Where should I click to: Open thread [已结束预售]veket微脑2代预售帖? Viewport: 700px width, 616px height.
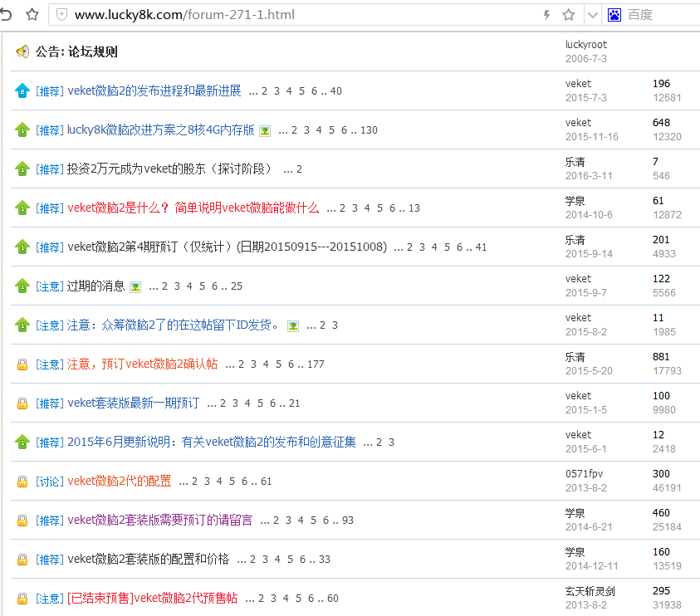(x=153, y=598)
